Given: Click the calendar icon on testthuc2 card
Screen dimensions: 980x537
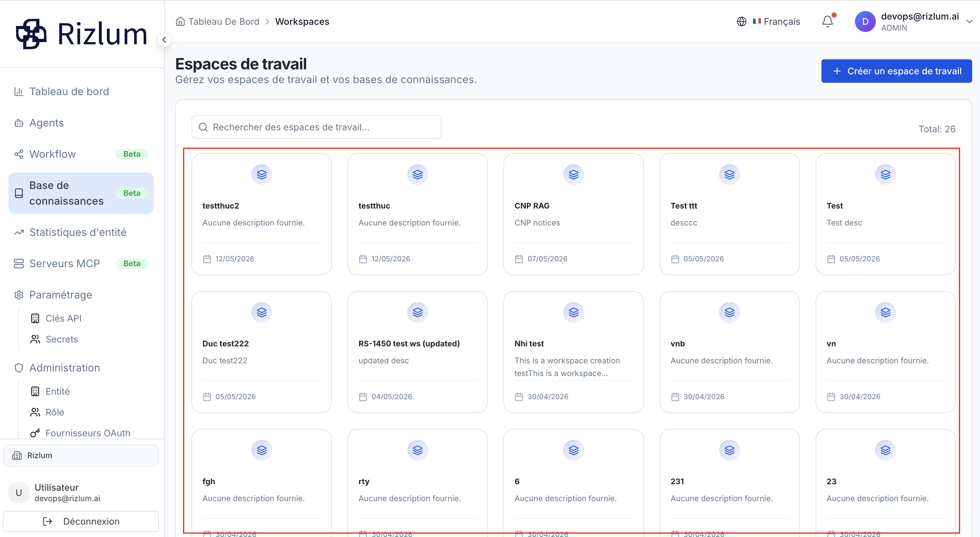Looking at the screenshot, I should coord(207,259).
